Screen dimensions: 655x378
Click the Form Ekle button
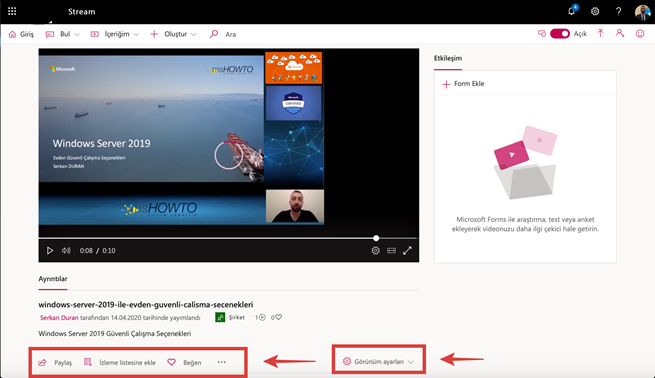[x=463, y=84]
